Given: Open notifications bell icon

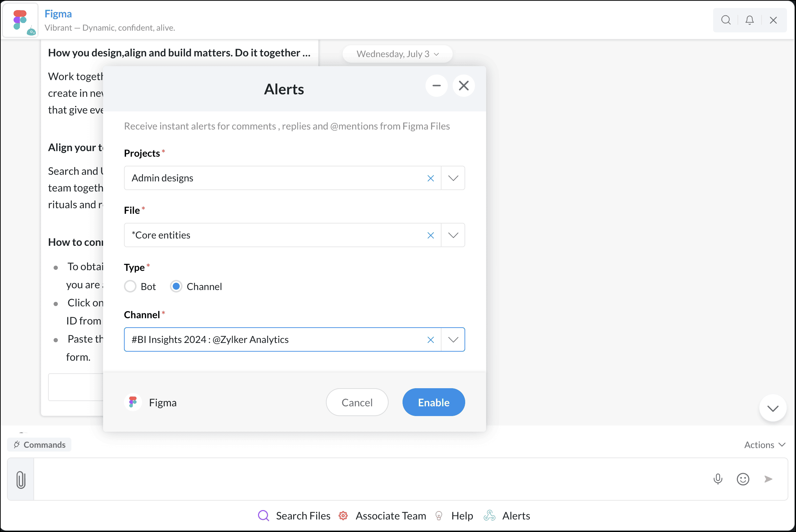Looking at the screenshot, I should [749, 20].
